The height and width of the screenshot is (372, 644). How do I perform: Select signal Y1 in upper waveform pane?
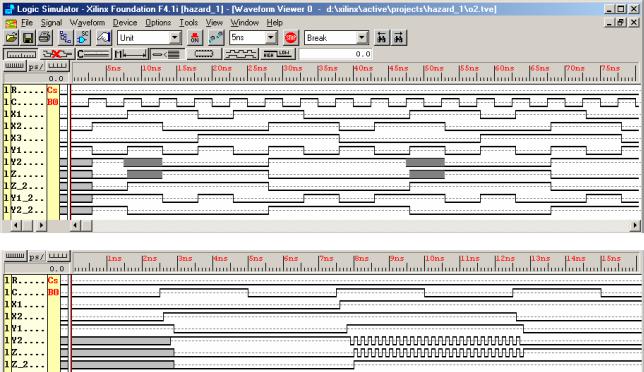[27, 150]
